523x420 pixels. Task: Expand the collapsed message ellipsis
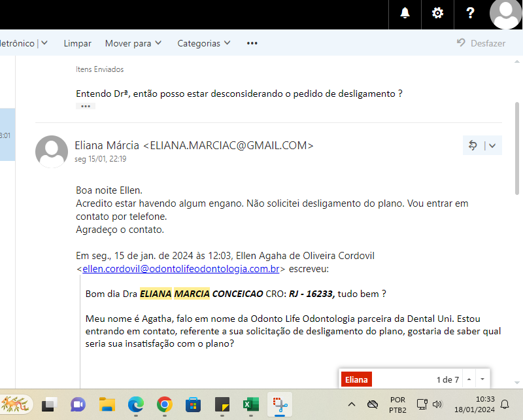point(86,106)
